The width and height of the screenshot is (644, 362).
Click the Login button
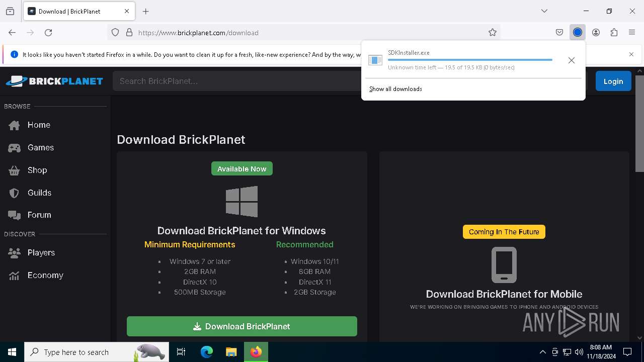tap(613, 81)
